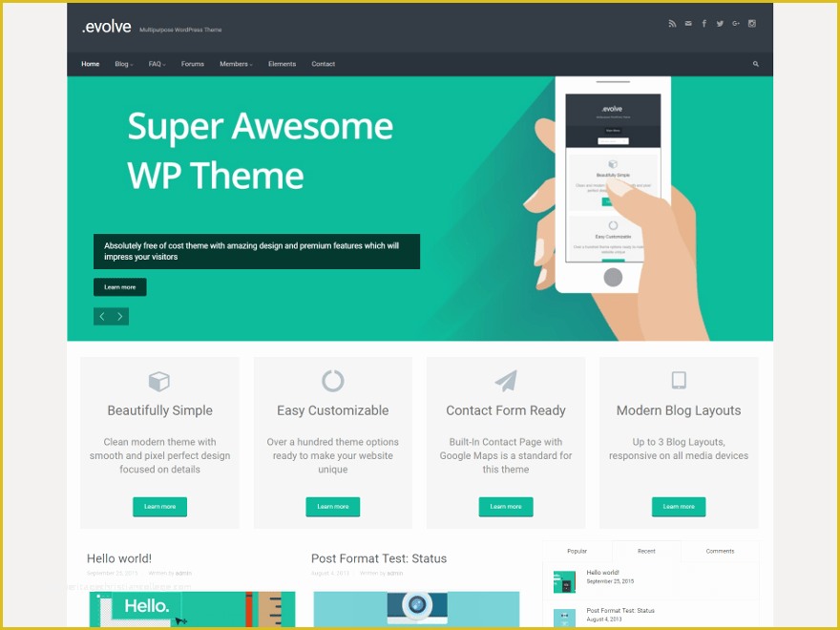
Task: Click the Beautifully Simple heading
Action: pyautogui.click(x=159, y=410)
